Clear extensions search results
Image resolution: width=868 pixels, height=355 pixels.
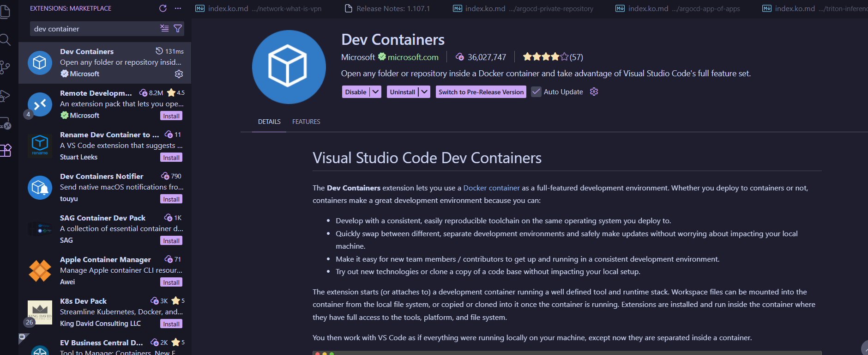pyautogui.click(x=164, y=28)
